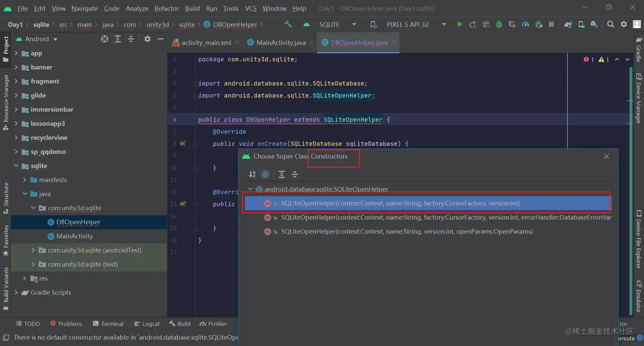This screenshot has height=346, width=644.
Task: Start debugging with the green bug icon
Action: pos(499,24)
